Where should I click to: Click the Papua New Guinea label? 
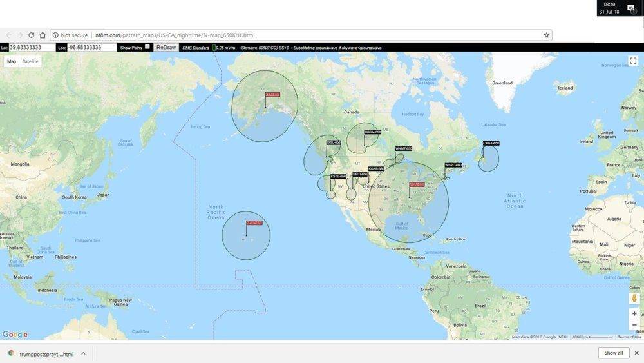click(x=121, y=302)
